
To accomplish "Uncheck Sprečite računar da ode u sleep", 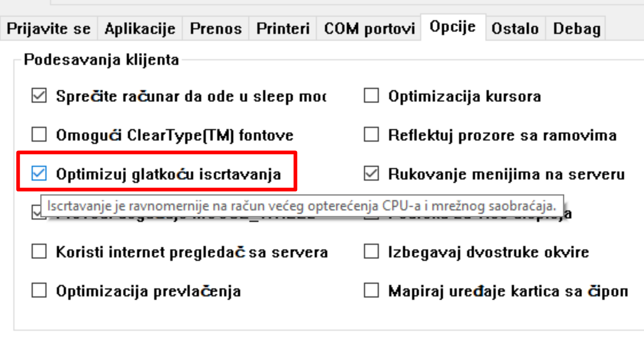I will tap(39, 97).
